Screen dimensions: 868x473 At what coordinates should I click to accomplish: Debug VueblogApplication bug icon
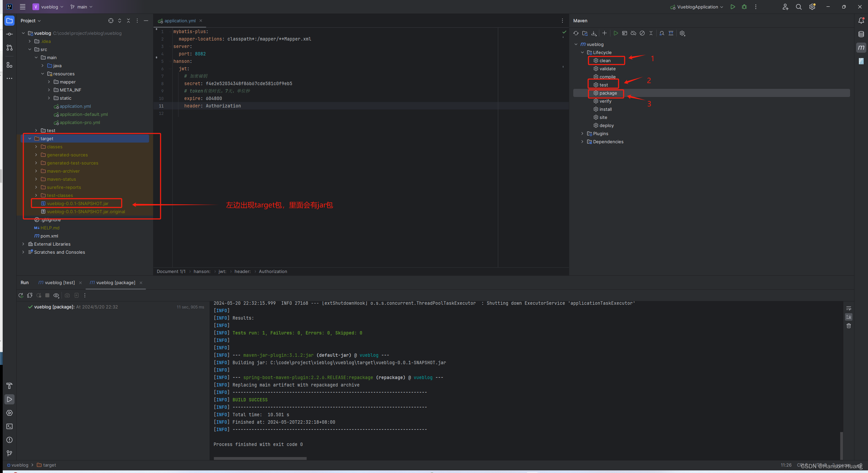[744, 7]
